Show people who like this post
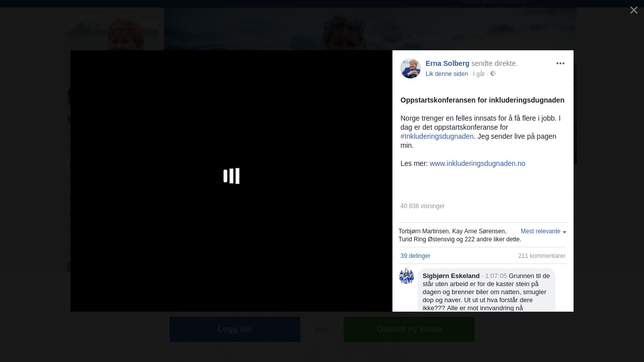Screen dimensions: 644x362 (460, 235)
